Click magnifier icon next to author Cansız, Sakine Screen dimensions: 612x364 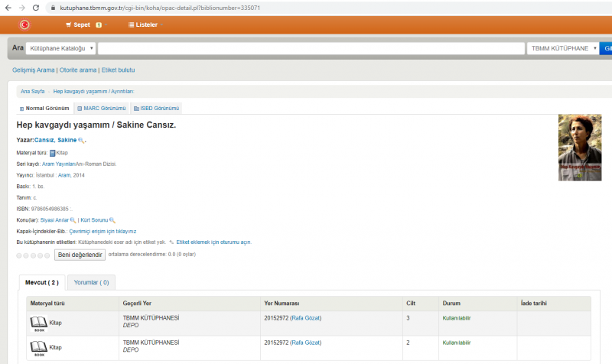[82, 141]
